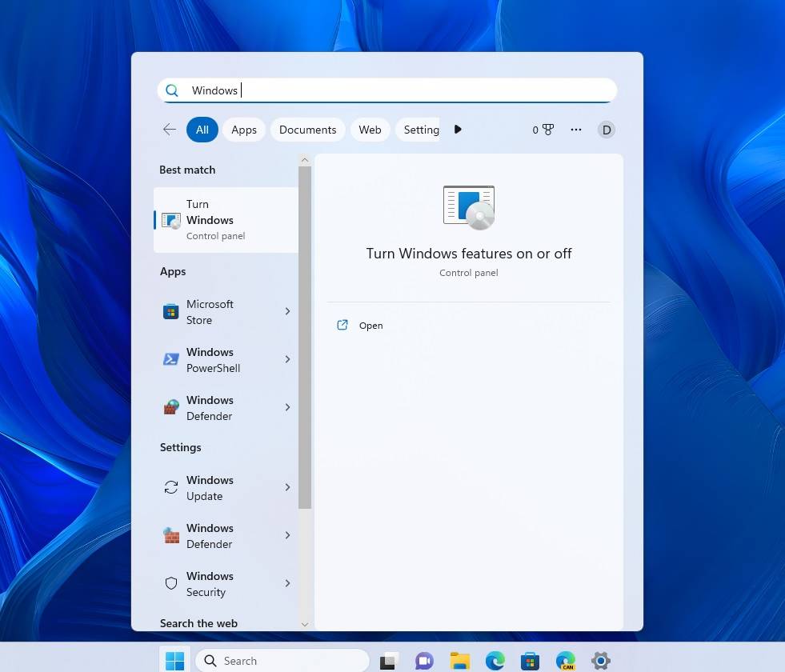The width and height of the screenshot is (785, 672).
Task: Expand Windows PowerShell result options chevron
Action: [x=287, y=360]
